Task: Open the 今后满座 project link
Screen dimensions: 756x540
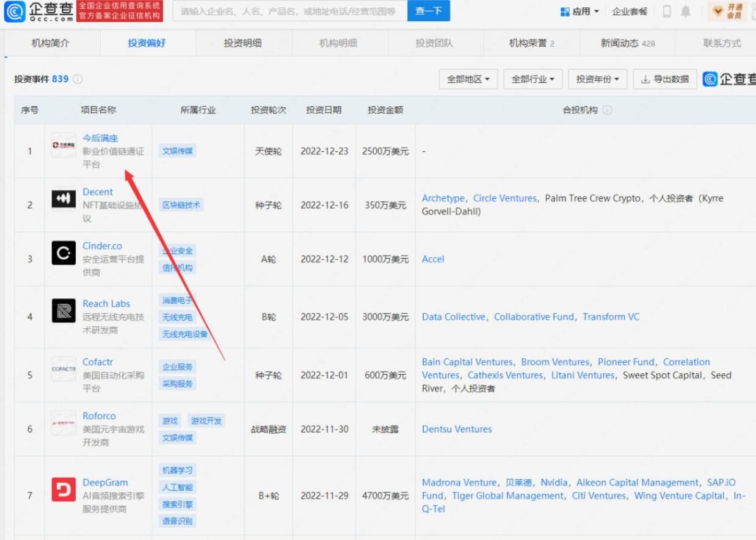Action: point(101,139)
